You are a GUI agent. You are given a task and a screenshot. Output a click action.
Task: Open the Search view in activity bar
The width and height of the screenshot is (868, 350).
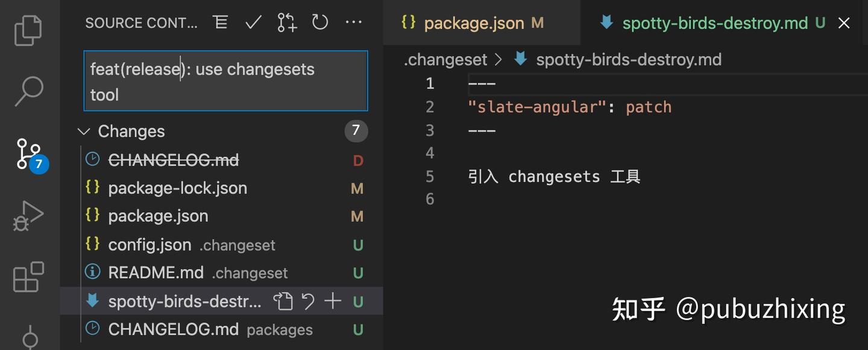tap(28, 91)
